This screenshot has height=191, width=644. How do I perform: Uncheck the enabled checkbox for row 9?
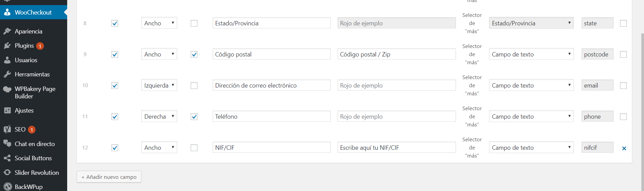point(115,54)
